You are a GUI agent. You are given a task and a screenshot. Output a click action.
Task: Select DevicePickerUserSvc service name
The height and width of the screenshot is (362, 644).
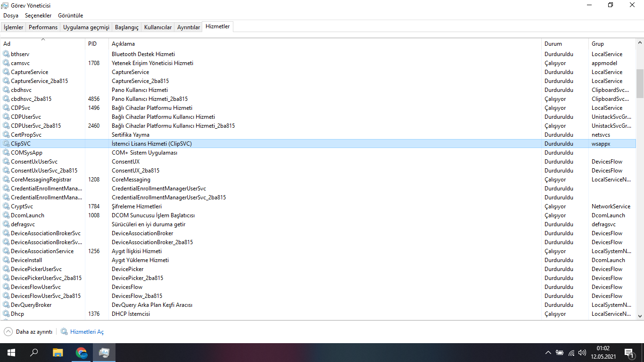36,269
